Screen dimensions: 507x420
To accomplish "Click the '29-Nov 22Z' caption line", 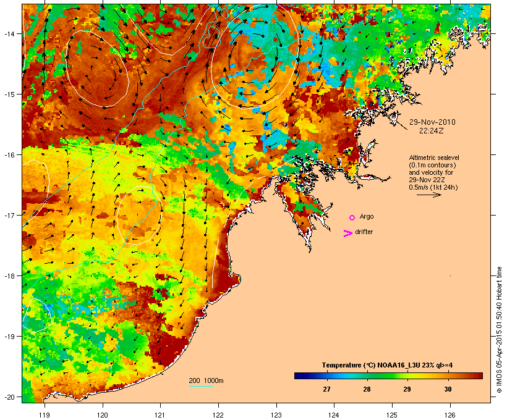I will 427,180.
